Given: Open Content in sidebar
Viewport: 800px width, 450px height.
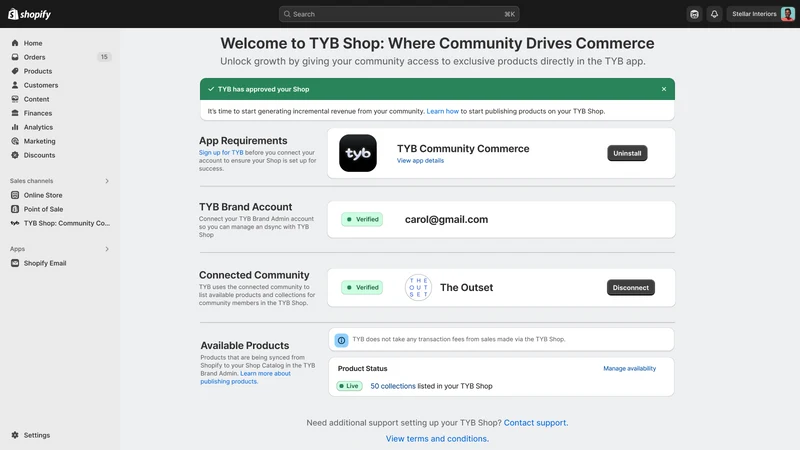Looking at the screenshot, I should tap(36, 99).
